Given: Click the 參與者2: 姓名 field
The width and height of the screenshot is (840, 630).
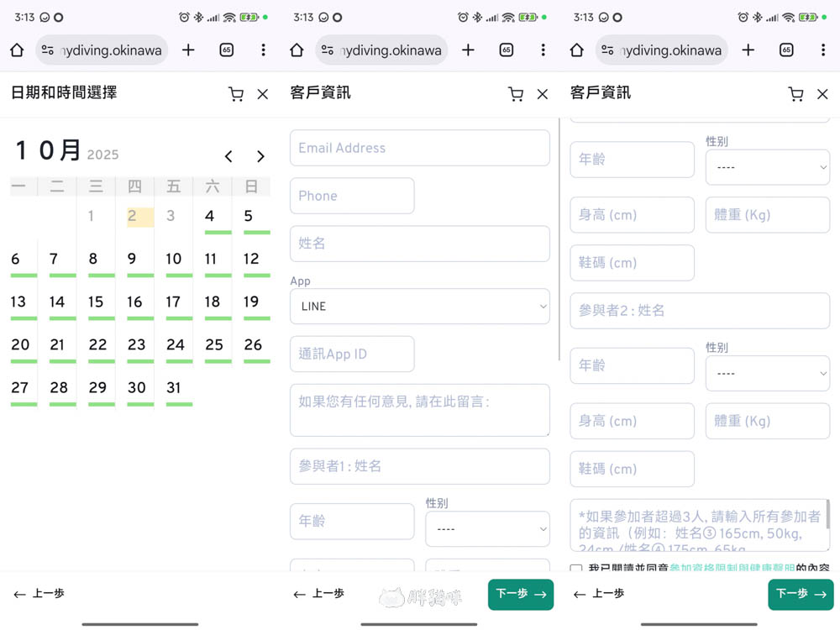Looking at the screenshot, I should click(x=699, y=311).
